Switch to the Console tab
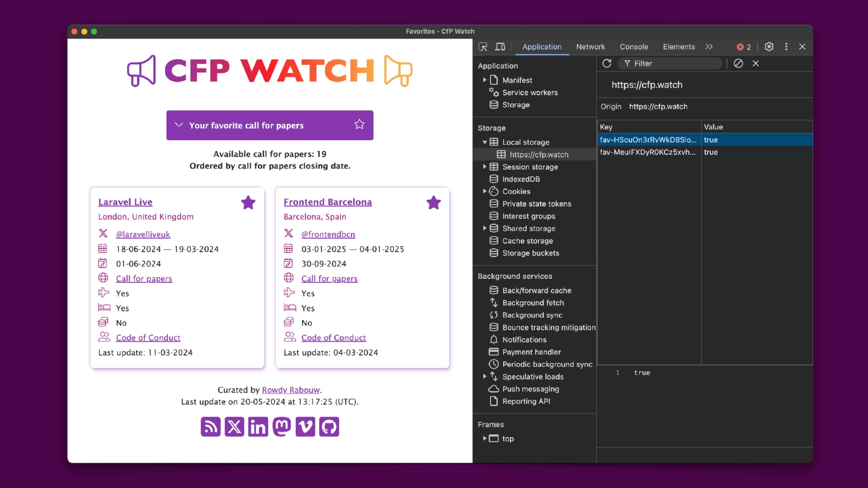The image size is (868, 488). tap(633, 47)
